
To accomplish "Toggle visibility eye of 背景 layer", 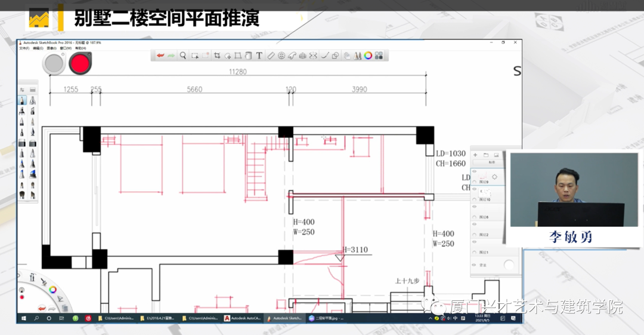I will point(474,265).
